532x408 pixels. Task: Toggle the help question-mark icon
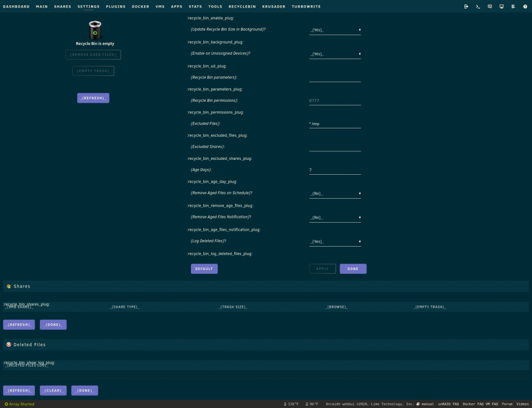click(525, 6)
